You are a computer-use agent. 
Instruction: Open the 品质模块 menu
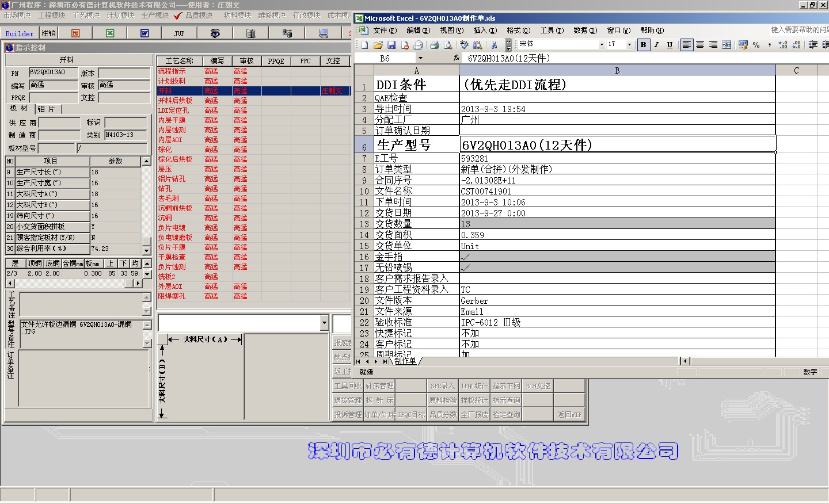pos(199,16)
